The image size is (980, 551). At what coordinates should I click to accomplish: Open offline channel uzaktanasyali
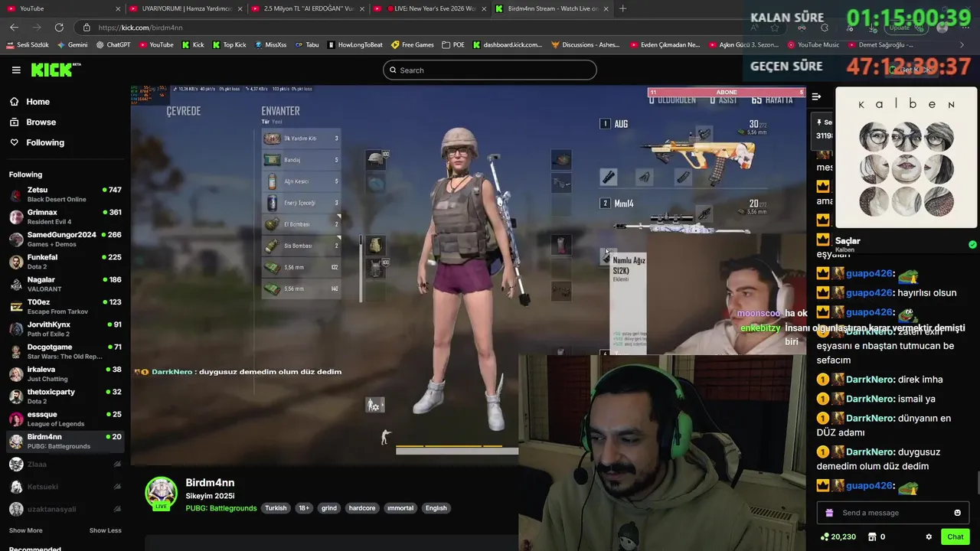click(x=65, y=509)
